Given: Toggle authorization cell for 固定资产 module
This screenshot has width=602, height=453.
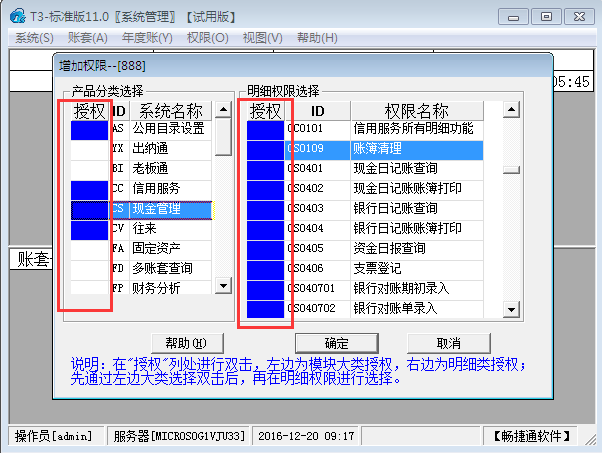Looking at the screenshot, I should click(89, 248).
